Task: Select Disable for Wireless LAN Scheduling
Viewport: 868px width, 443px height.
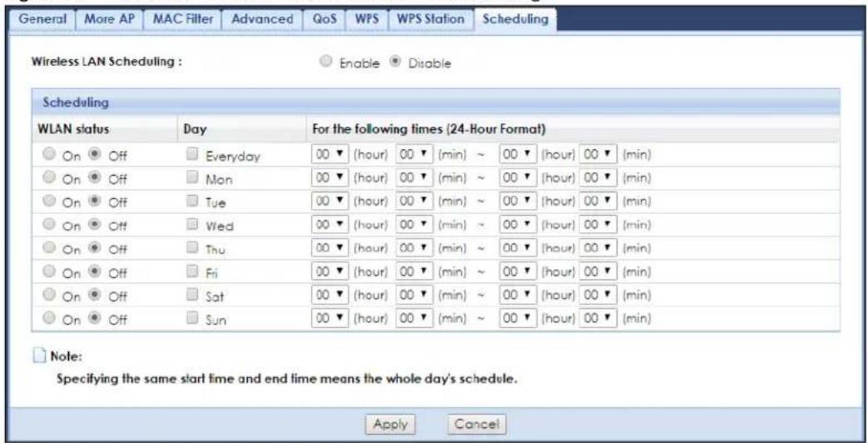Action: pos(396,62)
